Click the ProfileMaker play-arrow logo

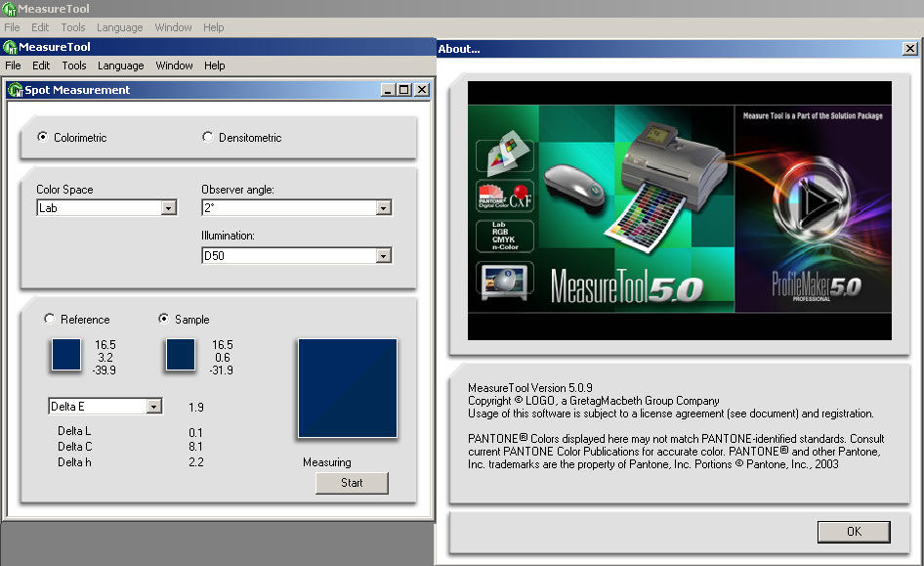click(814, 201)
